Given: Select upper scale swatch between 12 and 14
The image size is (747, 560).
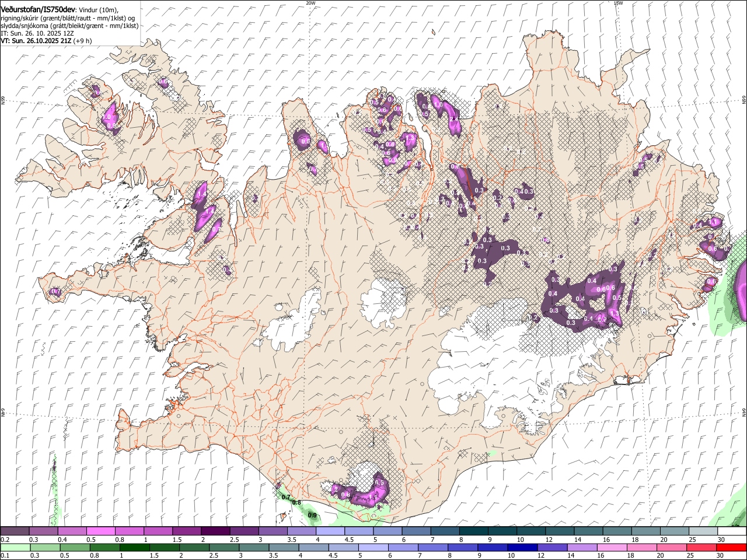Looking at the screenshot, I should tap(560, 531).
